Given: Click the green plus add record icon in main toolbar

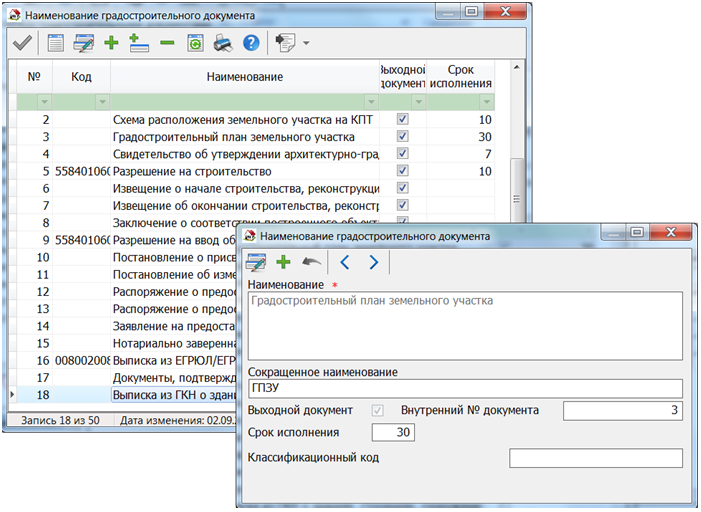Looking at the screenshot, I should pos(111,43).
